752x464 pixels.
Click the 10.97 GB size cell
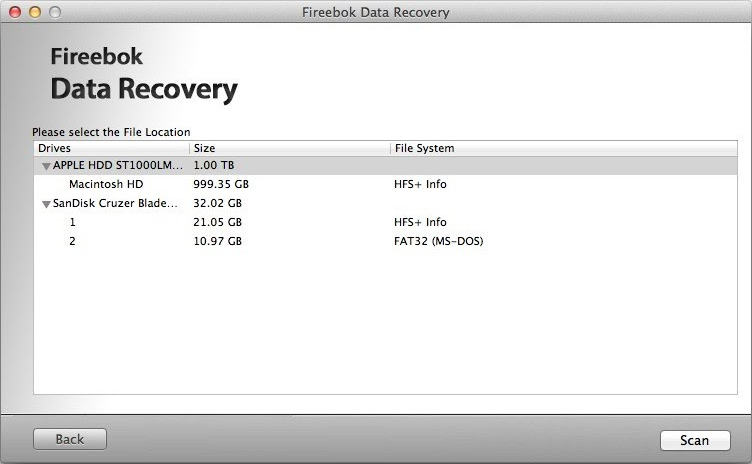coord(217,241)
